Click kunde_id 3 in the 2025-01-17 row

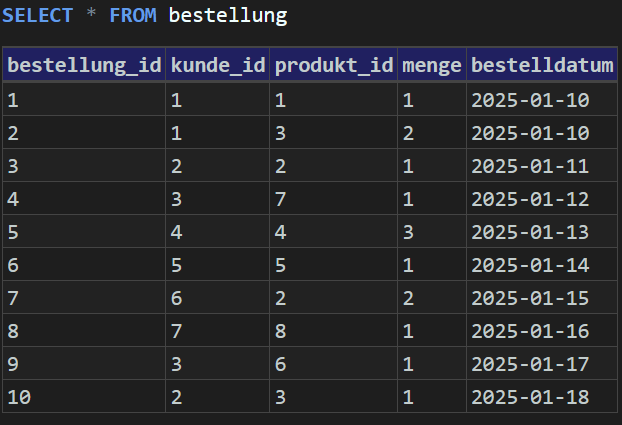(217, 364)
